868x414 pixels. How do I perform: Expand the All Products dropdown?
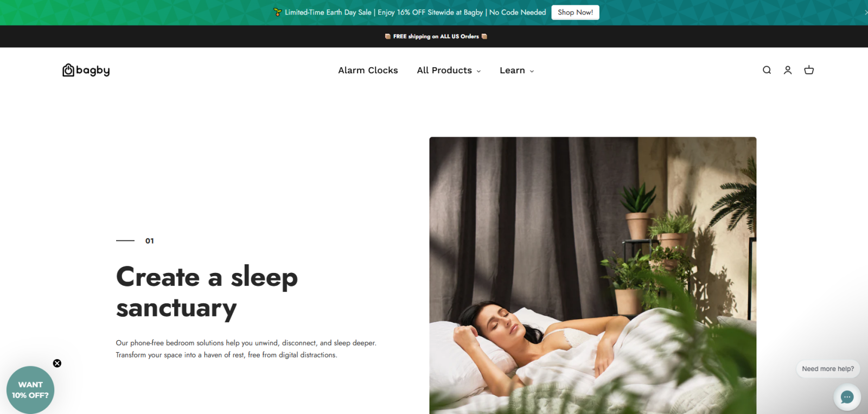449,71
